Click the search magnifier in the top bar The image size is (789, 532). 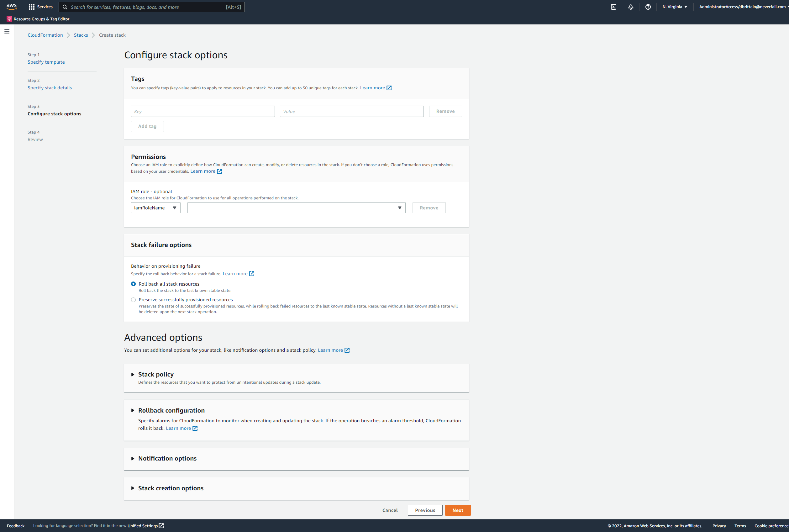pyautogui.click(x=65, y=7)
